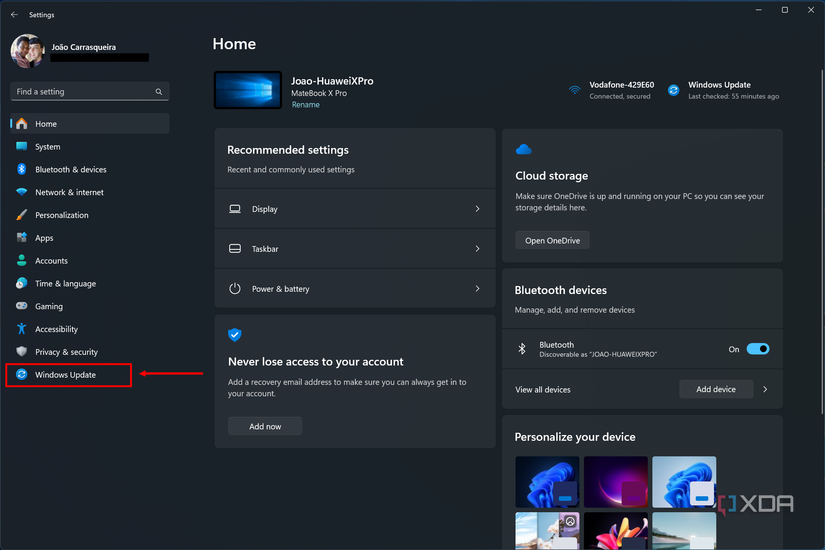Open Taskbar settings chevron arrow
Screen dimensions: 825x550
(477, 248)
